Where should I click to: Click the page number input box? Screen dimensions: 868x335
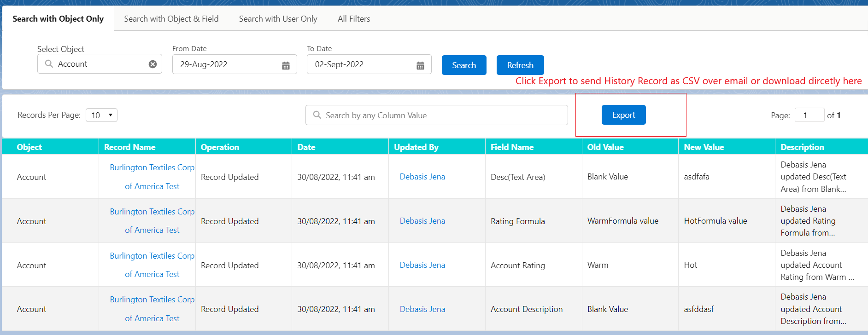pyautogui.click(x=809, y=115)
